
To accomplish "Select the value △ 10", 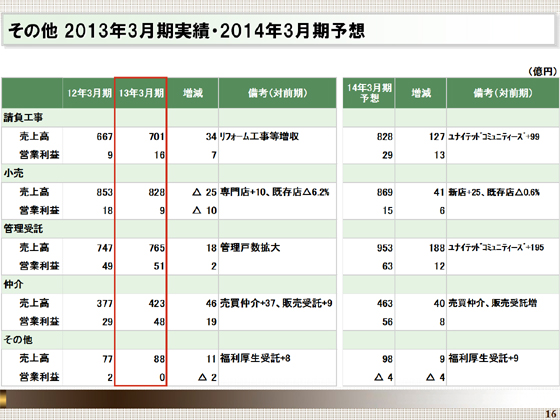I will pos(204,211).
